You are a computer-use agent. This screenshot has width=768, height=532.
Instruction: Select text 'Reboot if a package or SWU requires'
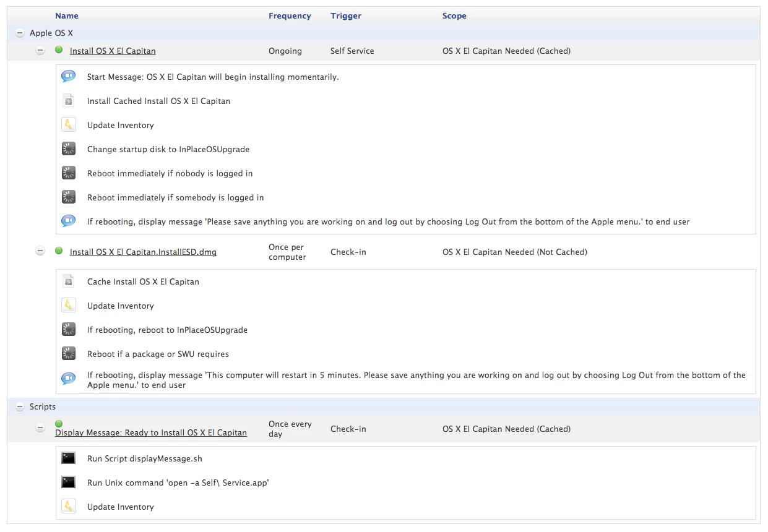158,354
